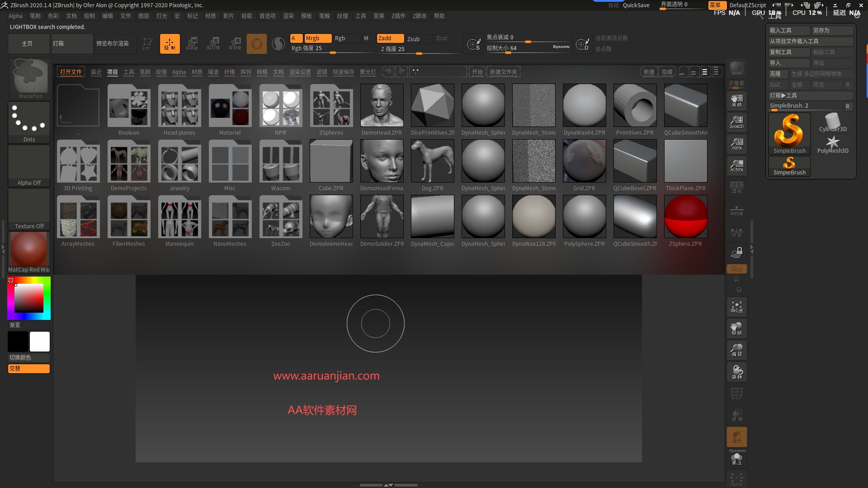Set view to 100% actual size
Viewport: 868px width, 488px height.
click(736, 144)
